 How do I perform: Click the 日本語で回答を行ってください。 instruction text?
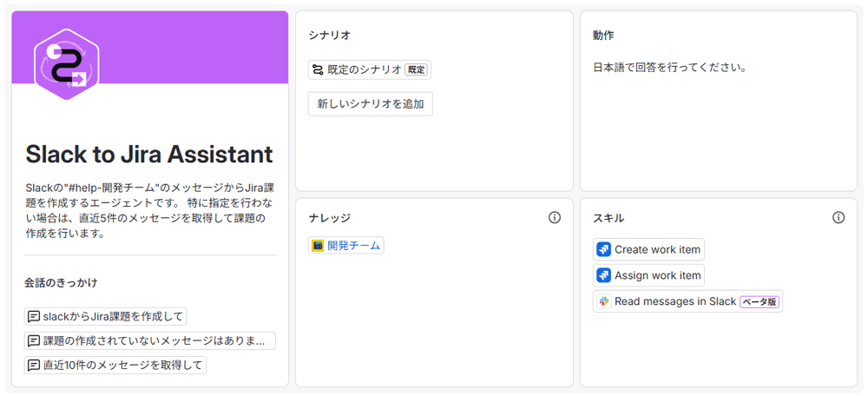671,69
